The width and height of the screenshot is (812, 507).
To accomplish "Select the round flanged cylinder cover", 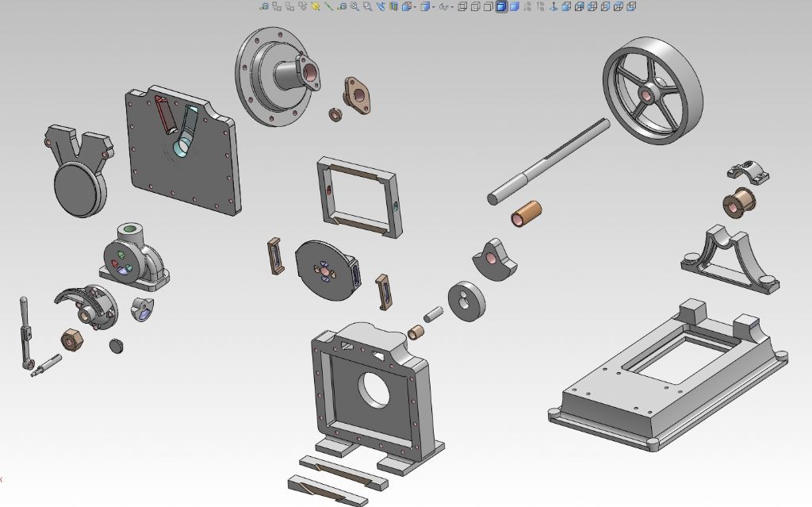I will pos(278,76).
